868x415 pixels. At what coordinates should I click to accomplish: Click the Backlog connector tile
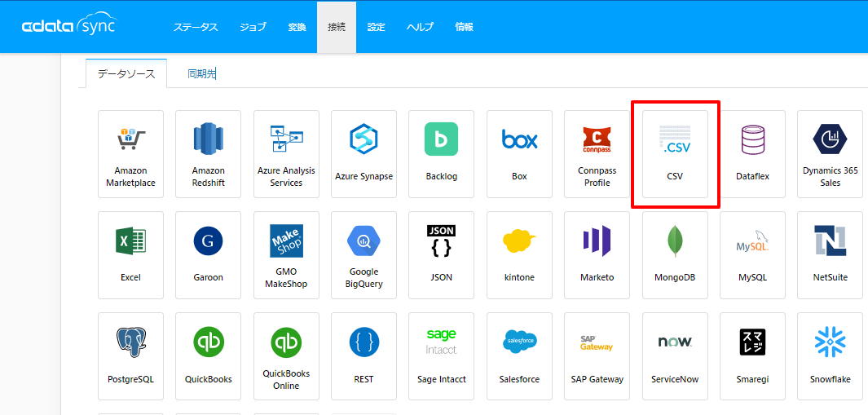coord(441,154)
